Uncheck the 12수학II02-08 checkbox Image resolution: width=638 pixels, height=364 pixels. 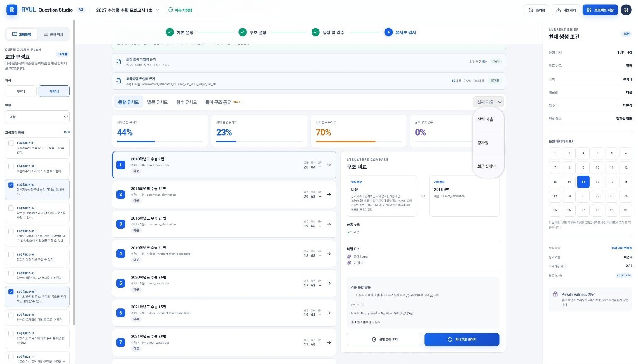tap(11, 291)
